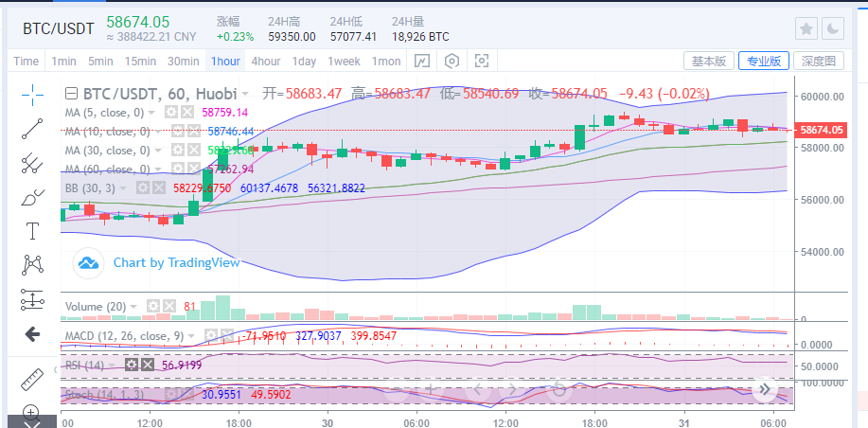Open the 深度图 depth chart view
Image resolution: width=868 pixels, height=428 pixels.
click(819, 61)
